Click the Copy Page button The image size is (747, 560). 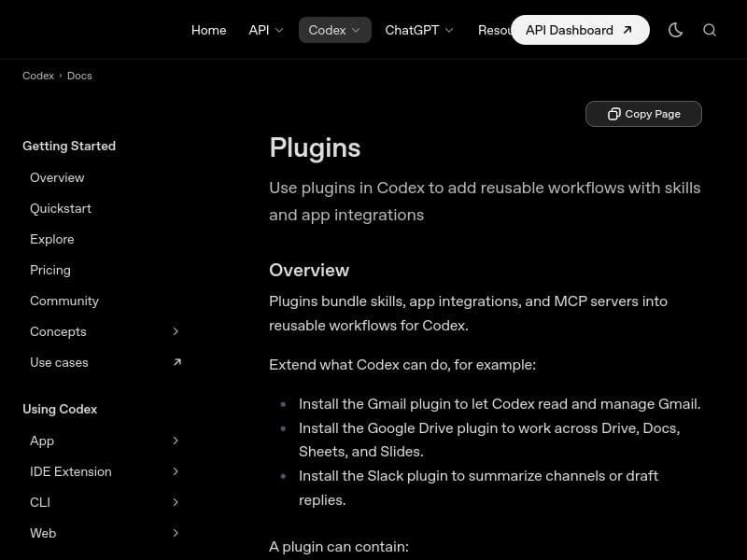[643, 113]
